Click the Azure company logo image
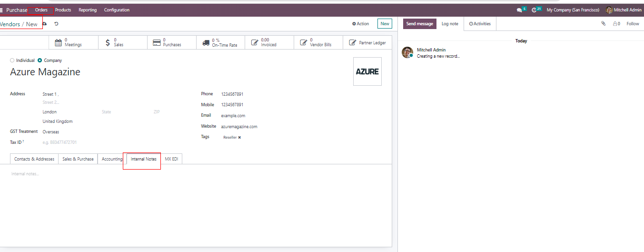 point(367,71)
